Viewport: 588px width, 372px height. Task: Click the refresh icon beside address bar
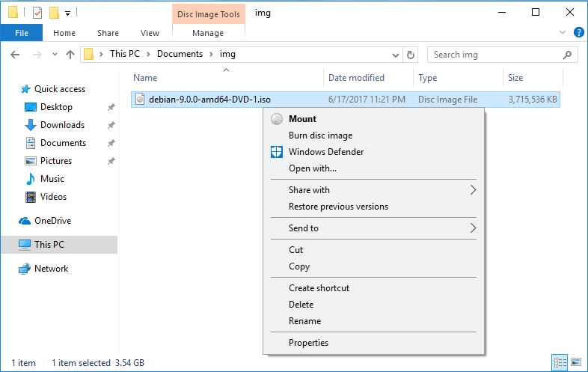point(411,55)
